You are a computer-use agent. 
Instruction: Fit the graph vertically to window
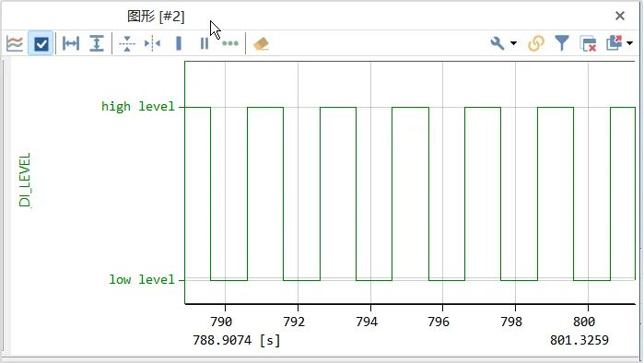97,43
